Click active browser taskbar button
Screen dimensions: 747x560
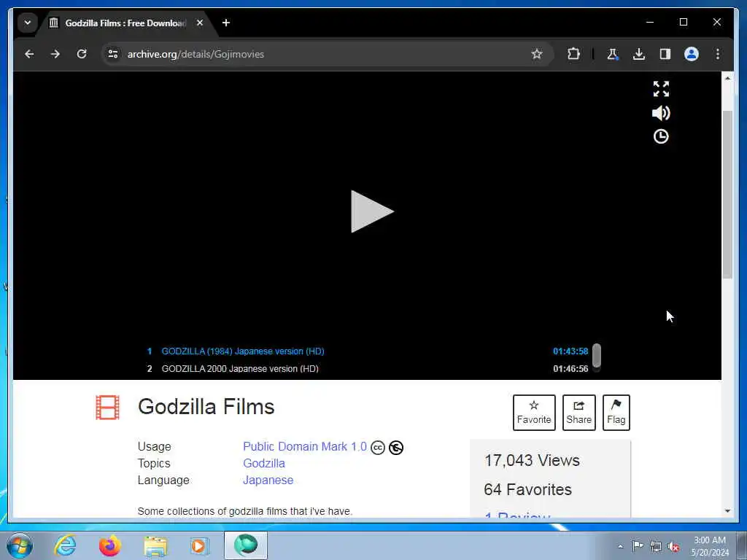point(246,545)
